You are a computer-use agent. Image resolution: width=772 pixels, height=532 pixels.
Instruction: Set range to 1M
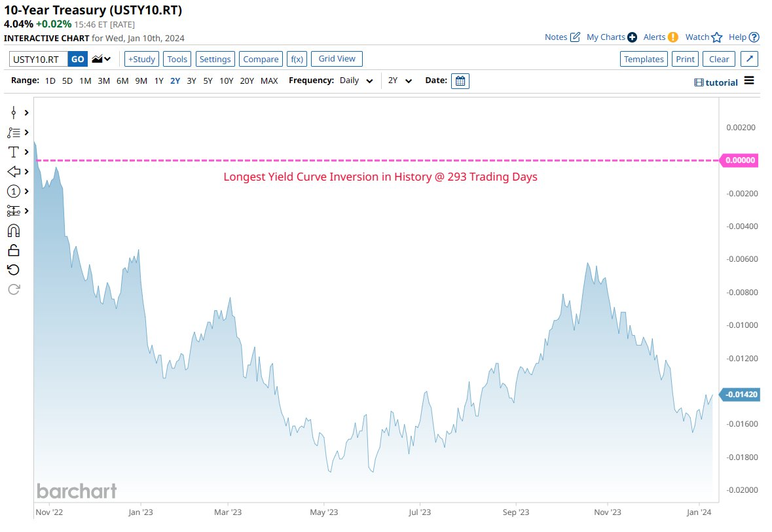(x=85, y=80)
